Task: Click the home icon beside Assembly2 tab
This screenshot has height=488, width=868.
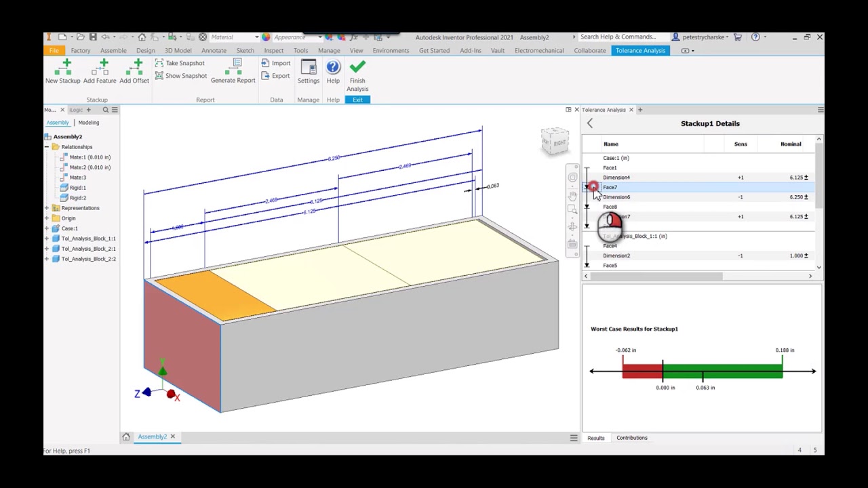Action: 126,437
